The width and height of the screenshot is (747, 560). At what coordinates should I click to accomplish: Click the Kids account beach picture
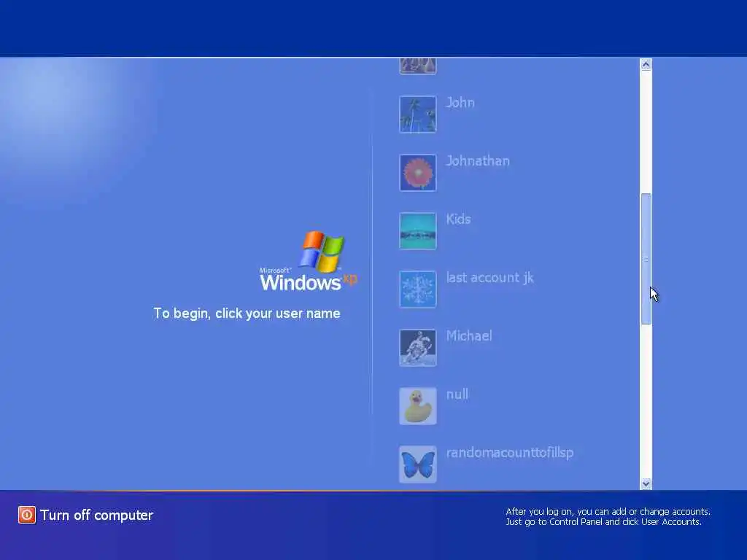[418, 231]
